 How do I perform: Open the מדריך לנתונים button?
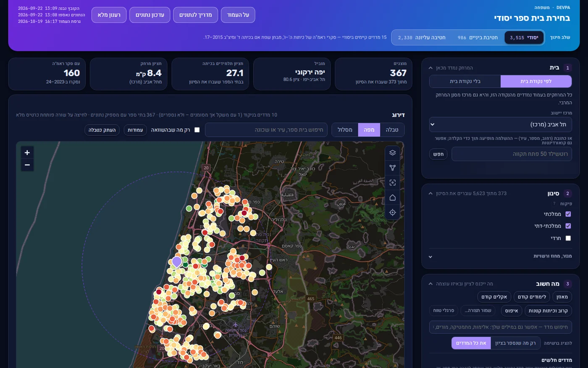coord(195,15)
